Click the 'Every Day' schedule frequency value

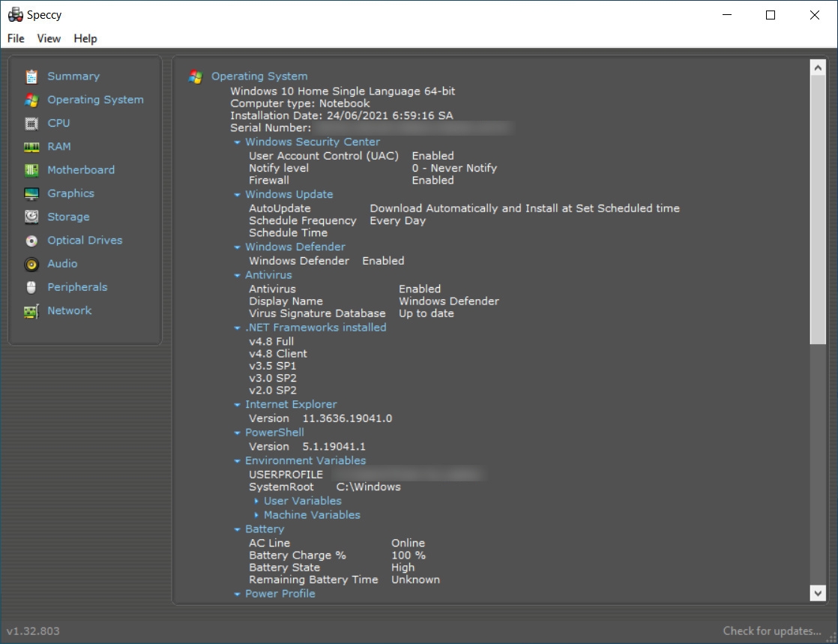[397, 220]
